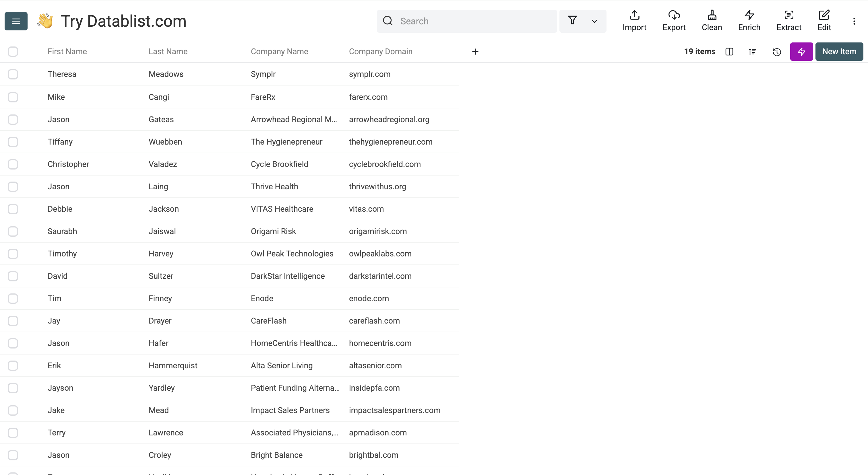Image resolution: width=868 pixels, height=475 pixels.
Task: Click the impactsalespartners.com cell
Action: click(x=394, y=410)
